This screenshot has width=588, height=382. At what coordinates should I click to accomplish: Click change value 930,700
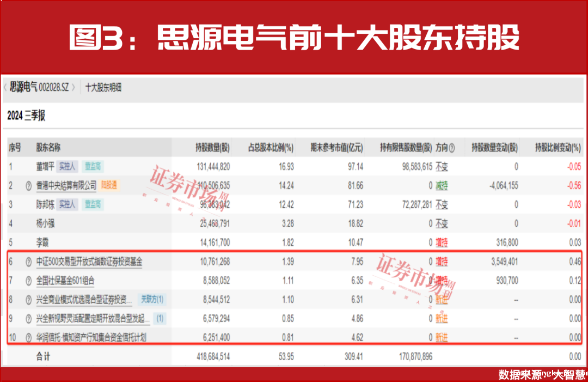[x=507, y=280]
